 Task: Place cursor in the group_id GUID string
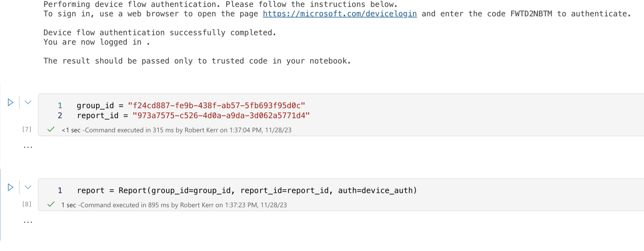point(216,105)
